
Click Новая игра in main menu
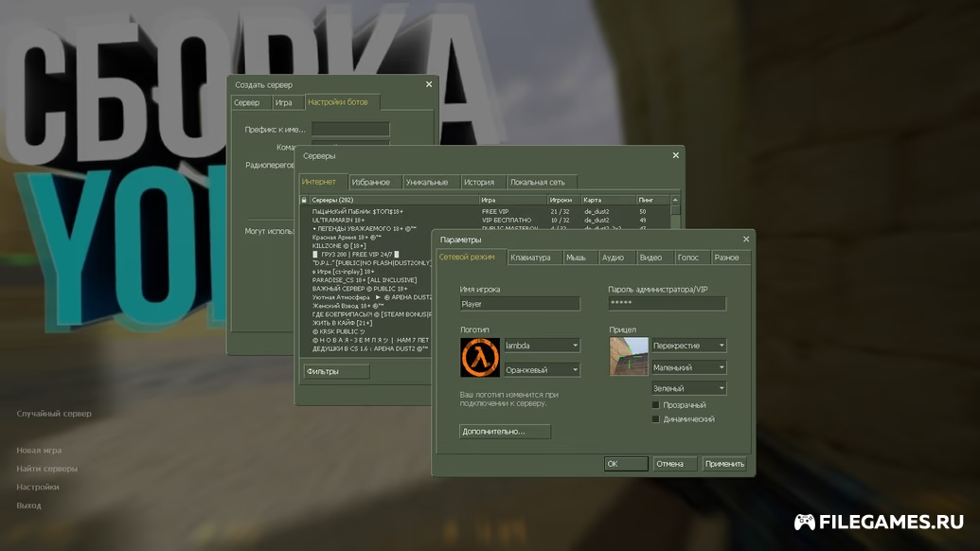pyautogui.click(x=39, y=450)
